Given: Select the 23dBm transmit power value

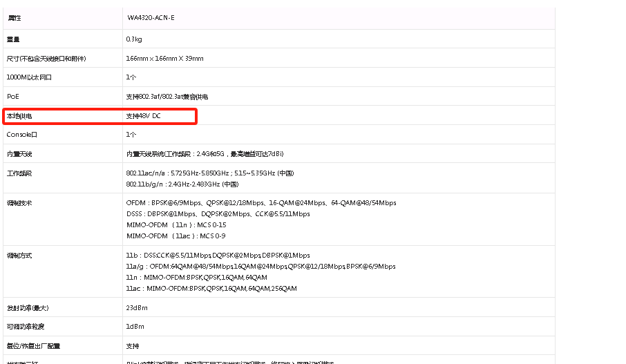Looking at the screenshot, I should point(137,308).
